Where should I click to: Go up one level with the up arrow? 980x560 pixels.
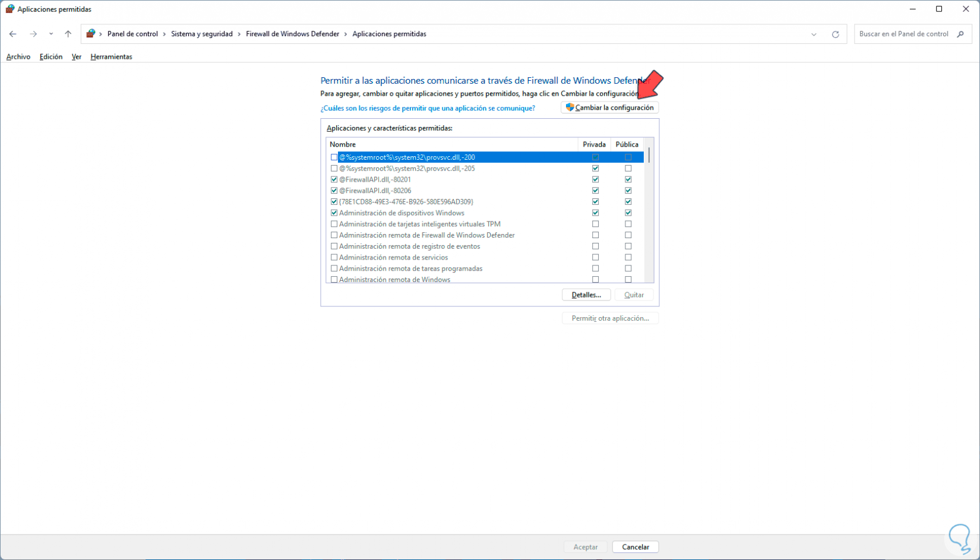tap(68, 34)
